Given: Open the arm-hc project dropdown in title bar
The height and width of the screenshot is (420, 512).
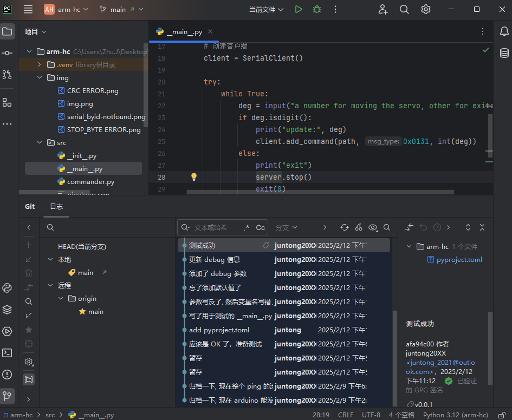Looking at the screenshot, I should pos(66,9).
